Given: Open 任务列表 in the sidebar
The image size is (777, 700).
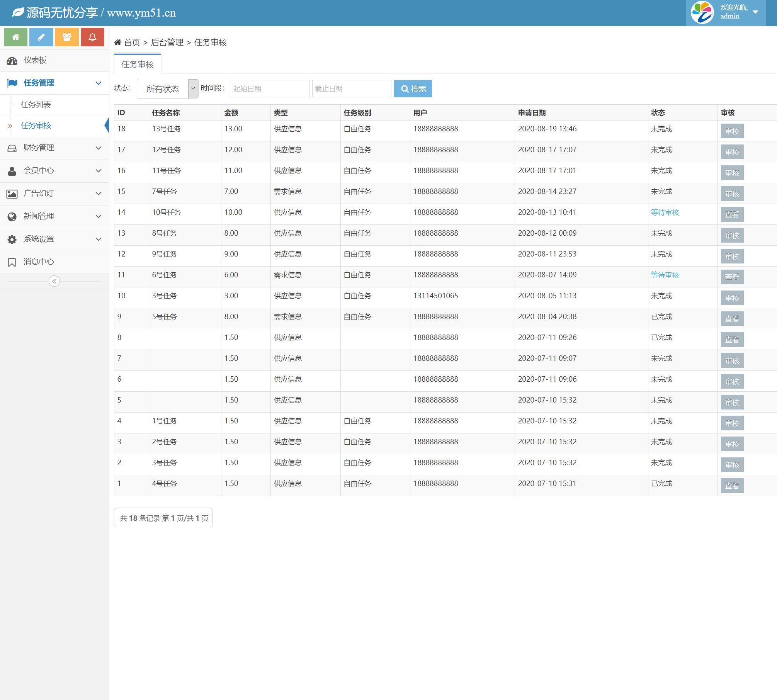Looking at the screenshot, I should pyautogui.click(x=36, y=105).
